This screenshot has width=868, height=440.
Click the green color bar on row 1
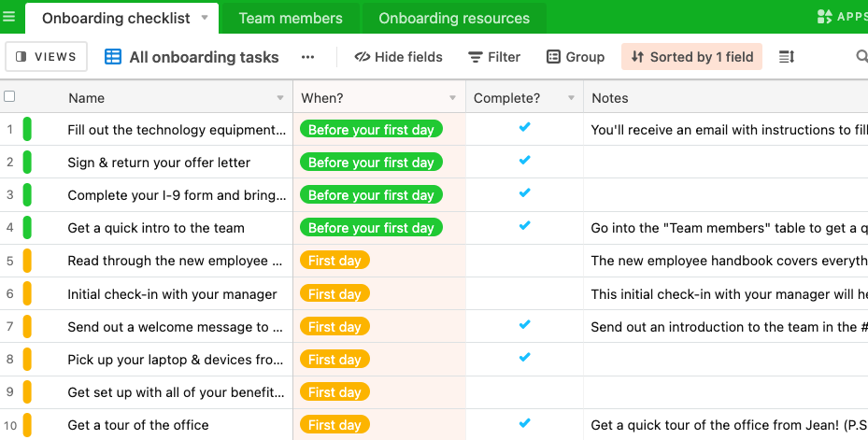(27, 130)
